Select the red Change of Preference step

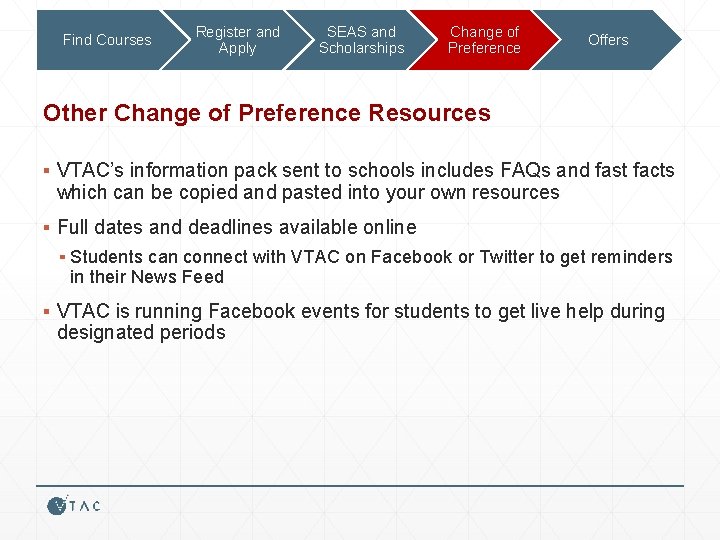tap(484, 40)
